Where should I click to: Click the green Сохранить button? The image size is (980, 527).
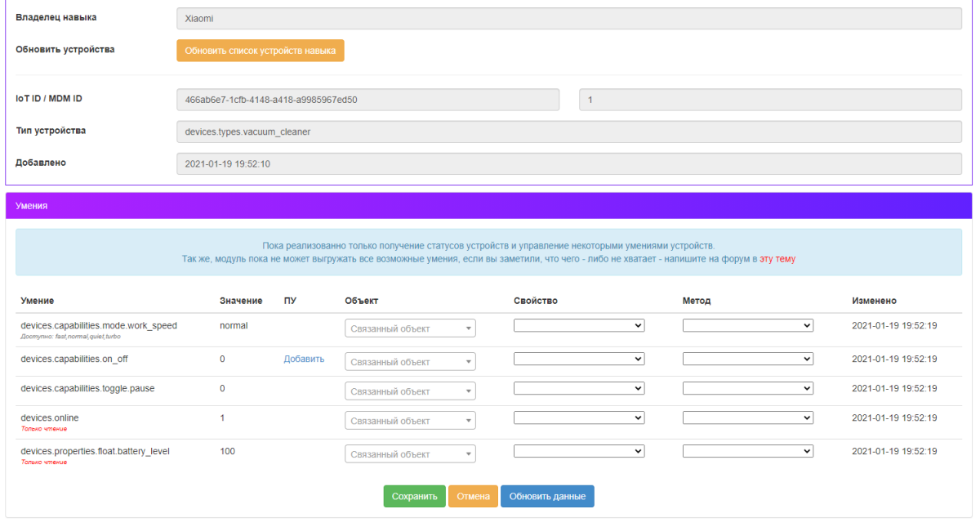tap(415, 496)
